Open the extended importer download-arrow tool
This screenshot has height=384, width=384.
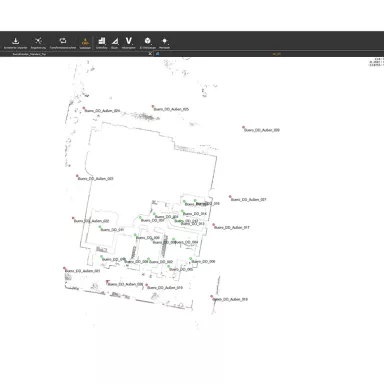coord(15,43)
